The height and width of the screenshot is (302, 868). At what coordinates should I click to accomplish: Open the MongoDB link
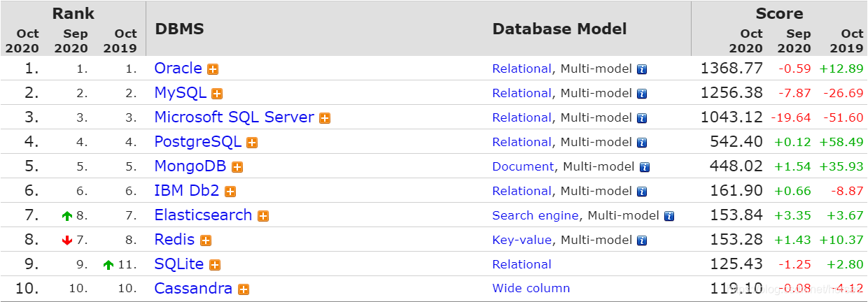coord(191,166)
